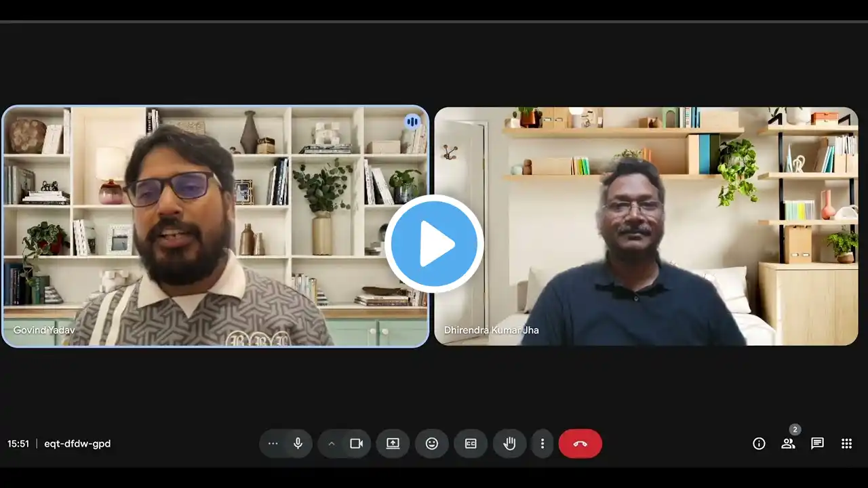
Task: Mute the microphone
Action: pyautogui.click(x=298, y=443)
